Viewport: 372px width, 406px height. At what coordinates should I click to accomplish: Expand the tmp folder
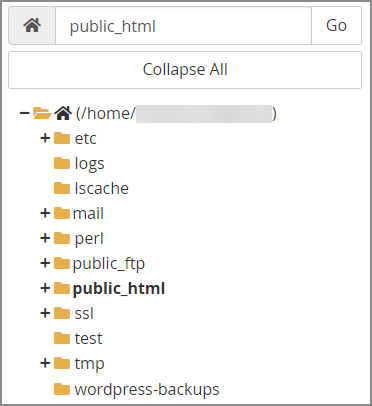pyautogui.click(x=45, y=363)
